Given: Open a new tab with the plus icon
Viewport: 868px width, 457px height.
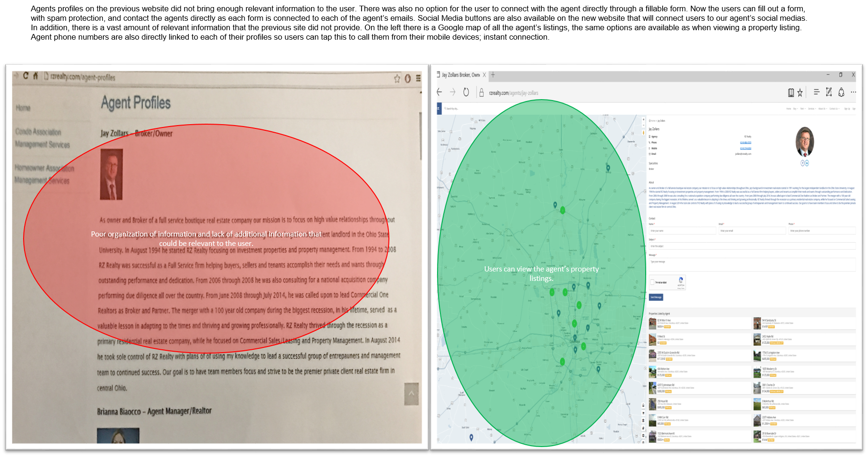Looking at the screenshot, I should click(493, 75).
